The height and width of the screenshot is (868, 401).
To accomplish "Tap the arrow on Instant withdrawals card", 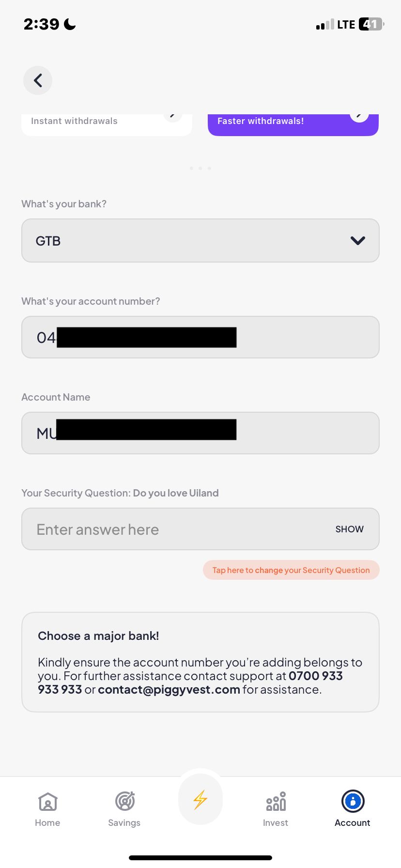I will pyautogui.click(x=172, y=116).
